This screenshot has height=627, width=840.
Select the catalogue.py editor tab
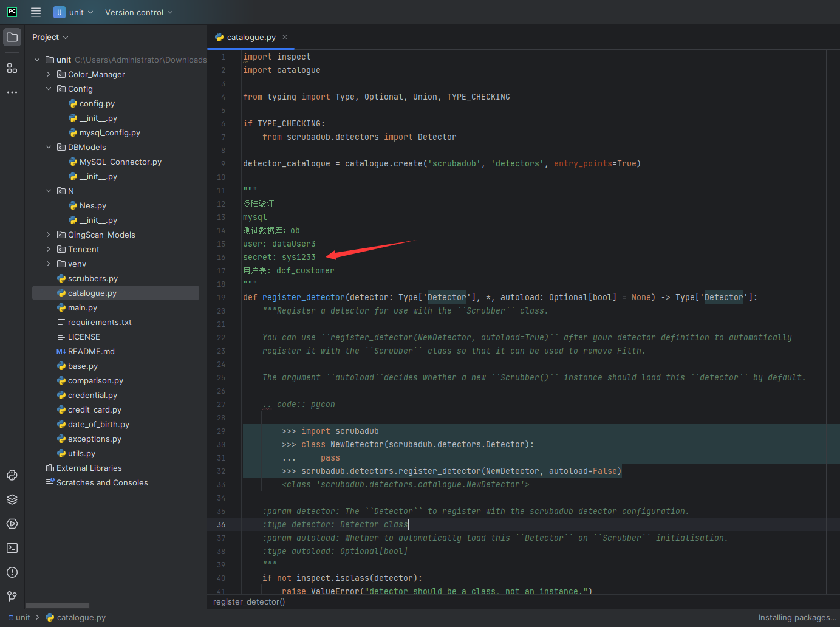(x=251, y=37)
